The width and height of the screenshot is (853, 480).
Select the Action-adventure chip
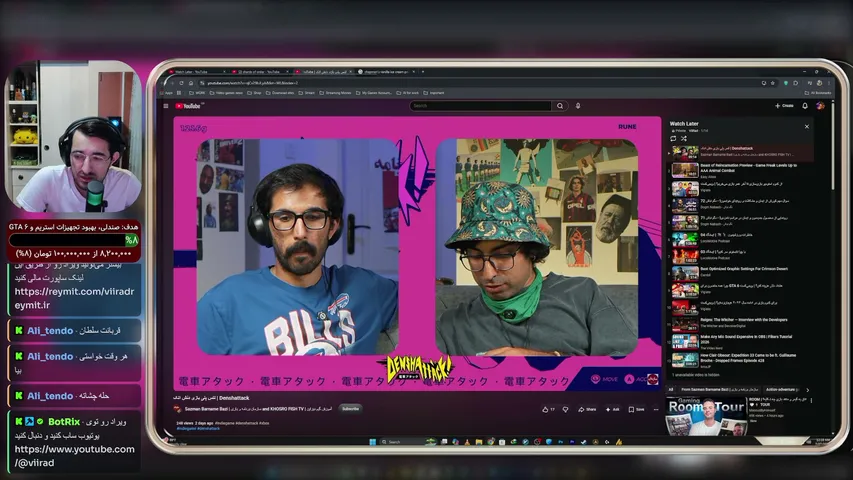[x=782, y=390]
